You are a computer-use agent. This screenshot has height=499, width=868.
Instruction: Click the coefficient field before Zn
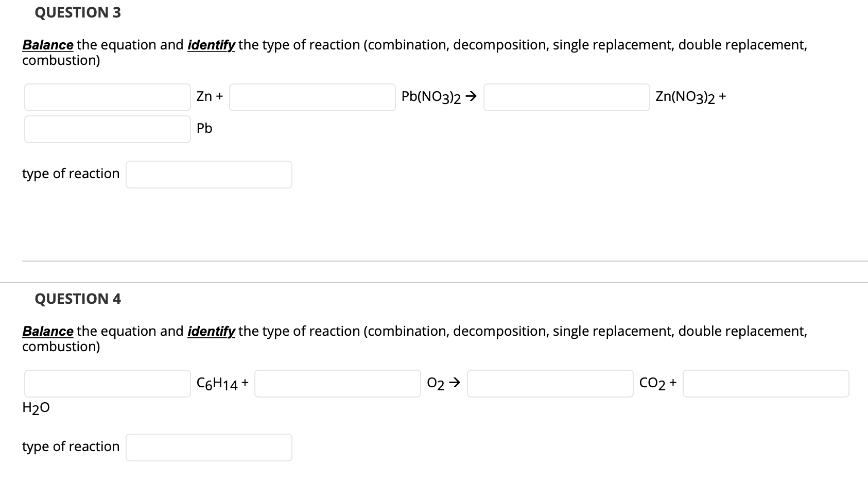coord(107,97)
